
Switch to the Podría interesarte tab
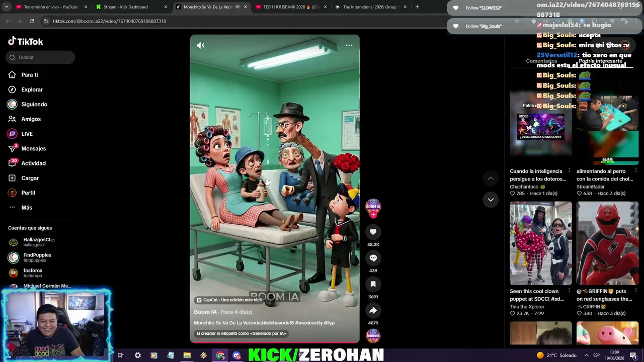[x=600, y=61]
